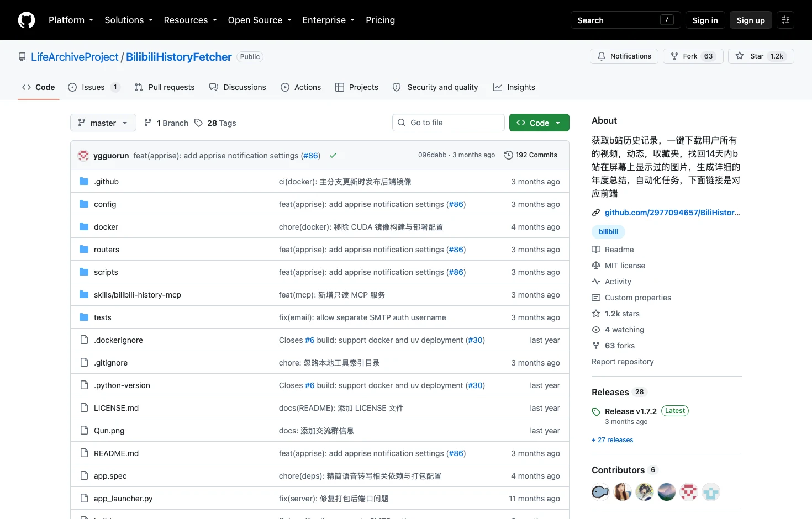812x519 pixels.
Task: Open the BilibiliHistoryFetcher repository link
Action: tap(179, 57)
